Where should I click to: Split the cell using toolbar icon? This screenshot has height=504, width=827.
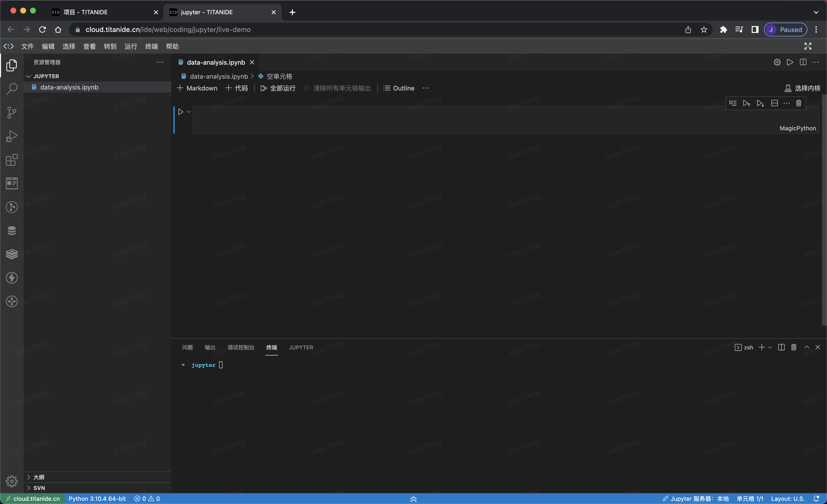(x=774, y=103)
